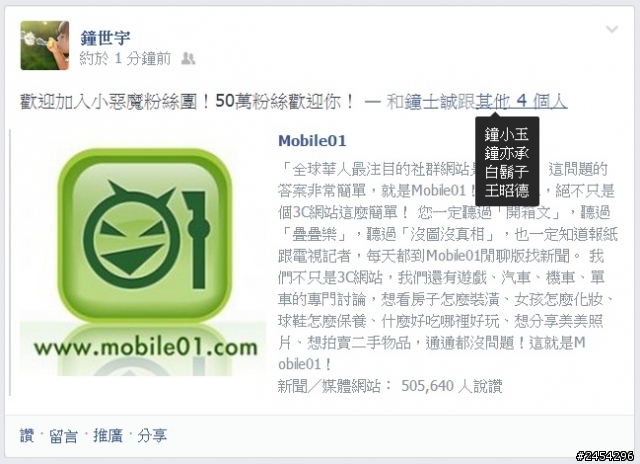The image size is (640, 464).
Task: Select 王昭德 in the tooltip list
Action: click(507, 191)
